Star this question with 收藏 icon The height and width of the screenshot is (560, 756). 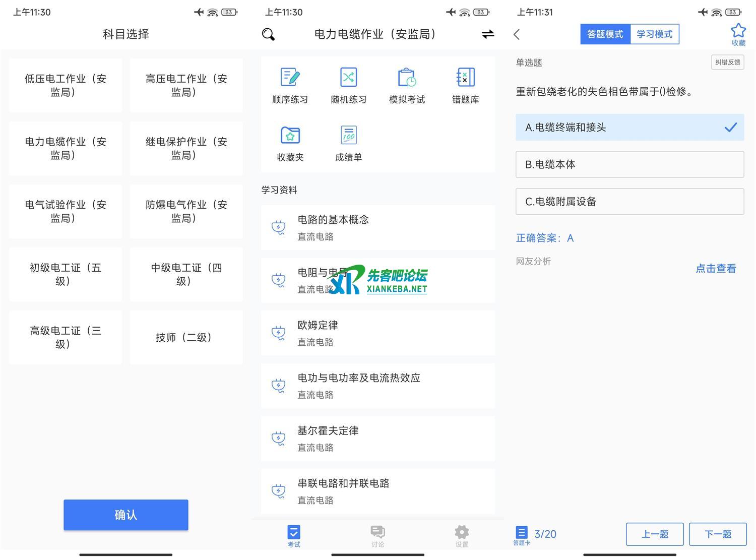point(738,34)
